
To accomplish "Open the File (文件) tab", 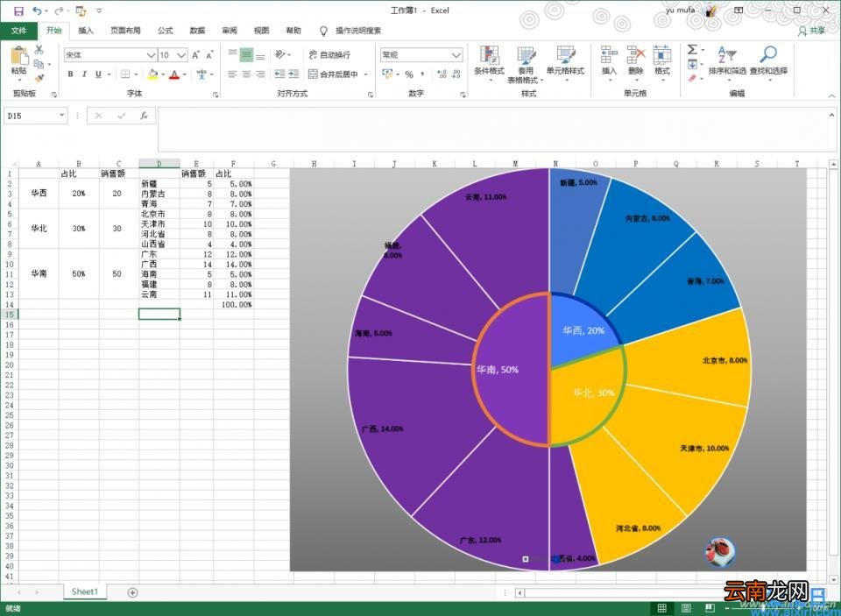I will point(18,31).
